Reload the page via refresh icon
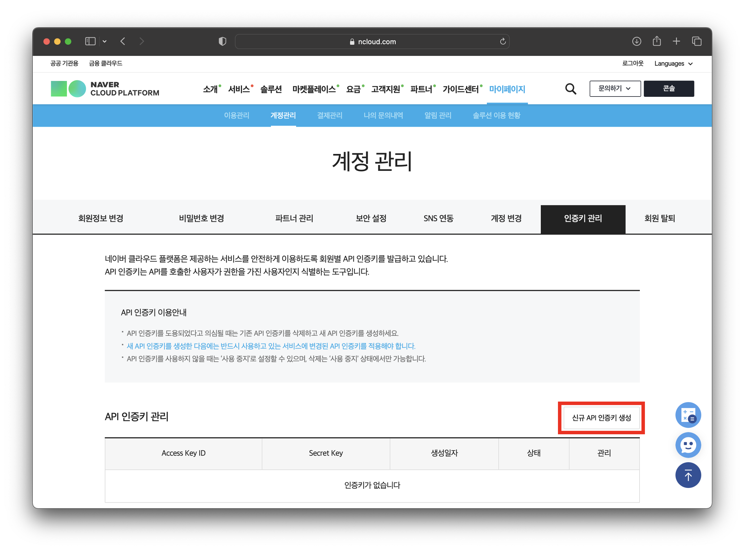The width and height of the screenshot is (756, 553). tap(502, 41)
